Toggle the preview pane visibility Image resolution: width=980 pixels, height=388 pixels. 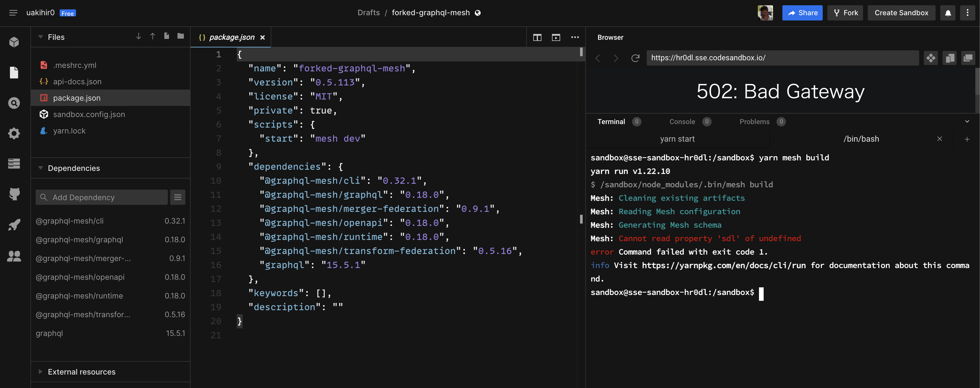(x=556, y=37)
